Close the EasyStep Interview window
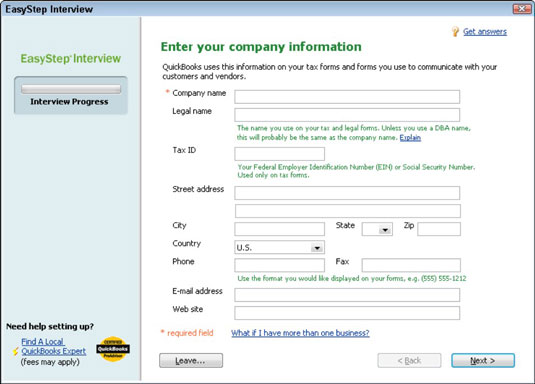The width and height of the screenshot is (535, 384). pyautogui.click(x=522, y=9)
